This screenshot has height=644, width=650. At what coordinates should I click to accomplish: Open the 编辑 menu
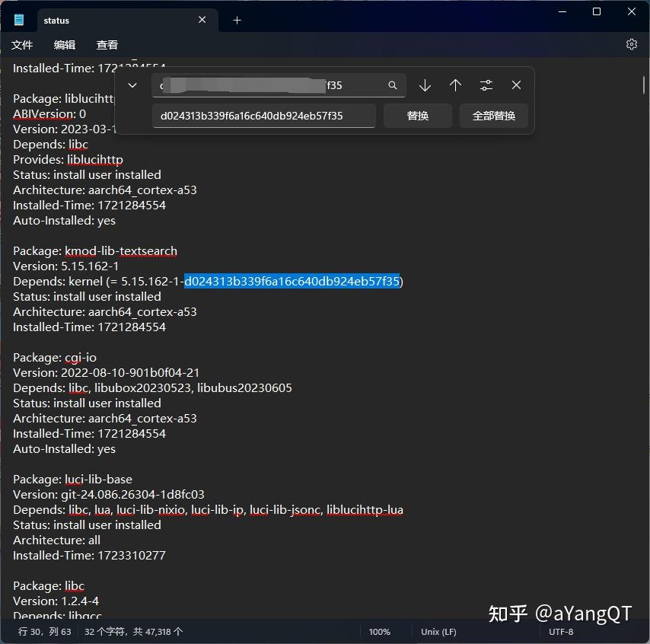click(x=65, y=45)
